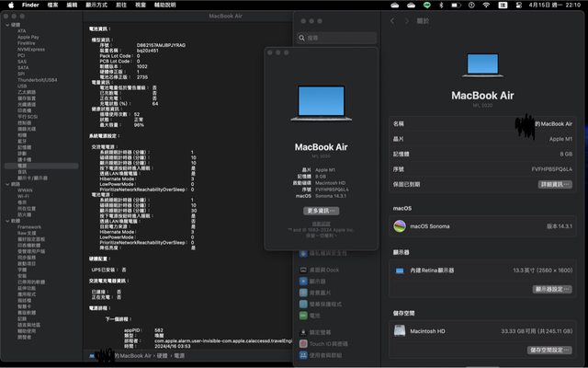The image size is (588, 368).
Task: Select Framework under software section
Action: tap(29, 226)
